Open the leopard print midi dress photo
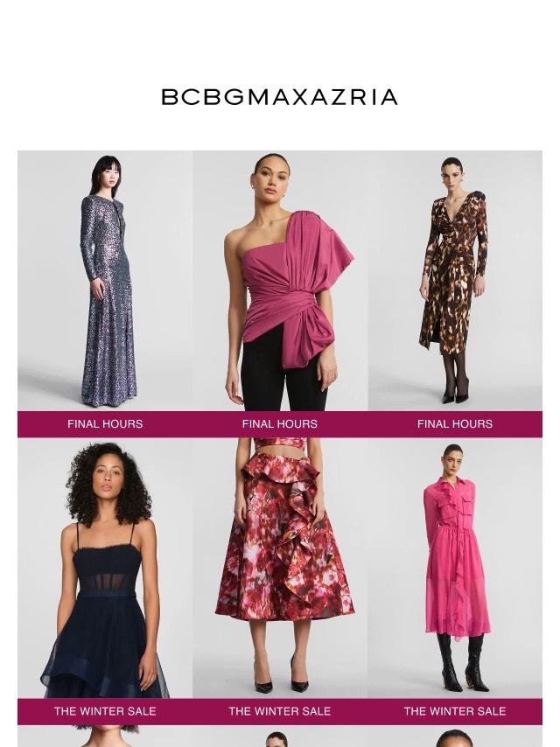 (455, 281)
